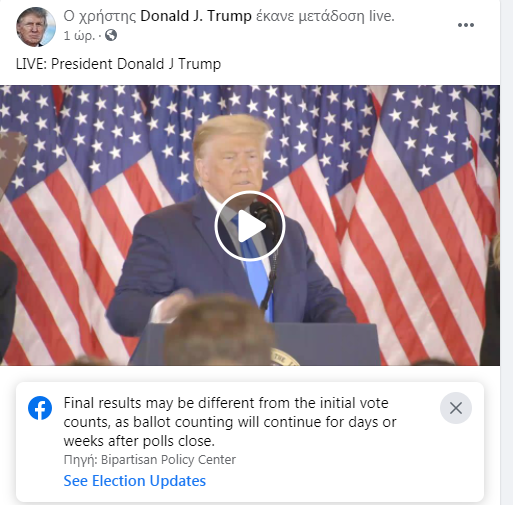
Task: Click the audience member's head in the video
Action: (x=218, y=330)
